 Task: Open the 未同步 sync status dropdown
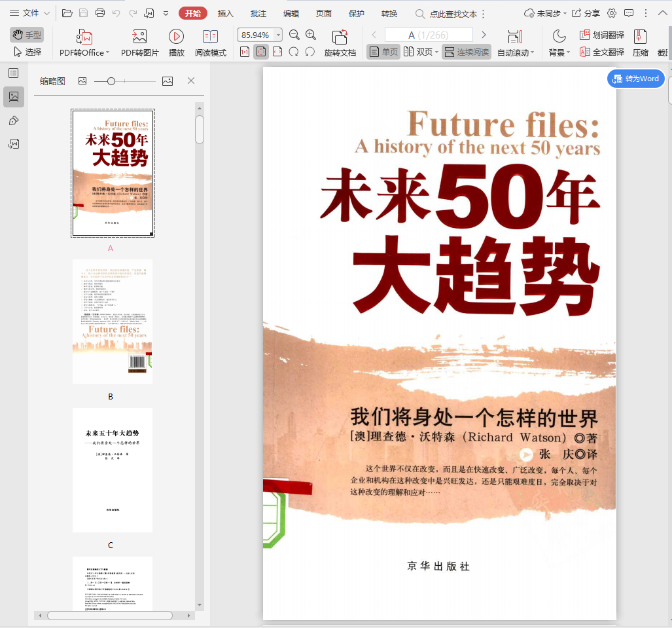[x=545, y=13]
